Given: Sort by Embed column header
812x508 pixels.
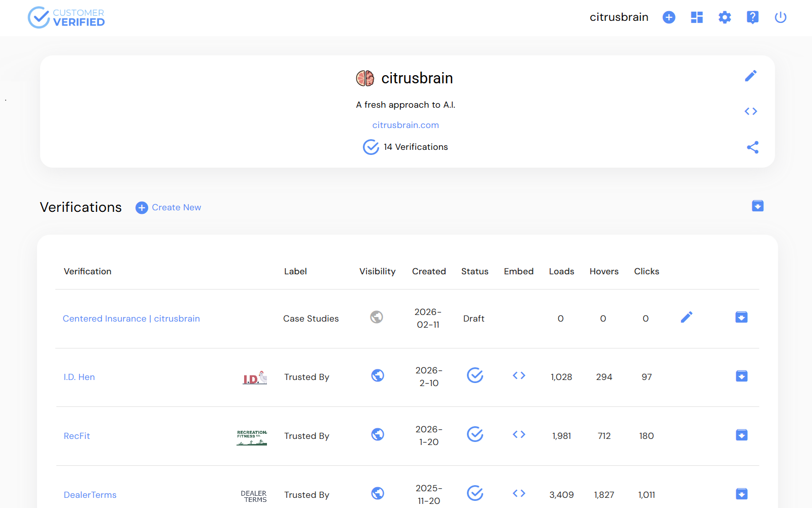Looking at the screenshot, I should click(519, 271).
